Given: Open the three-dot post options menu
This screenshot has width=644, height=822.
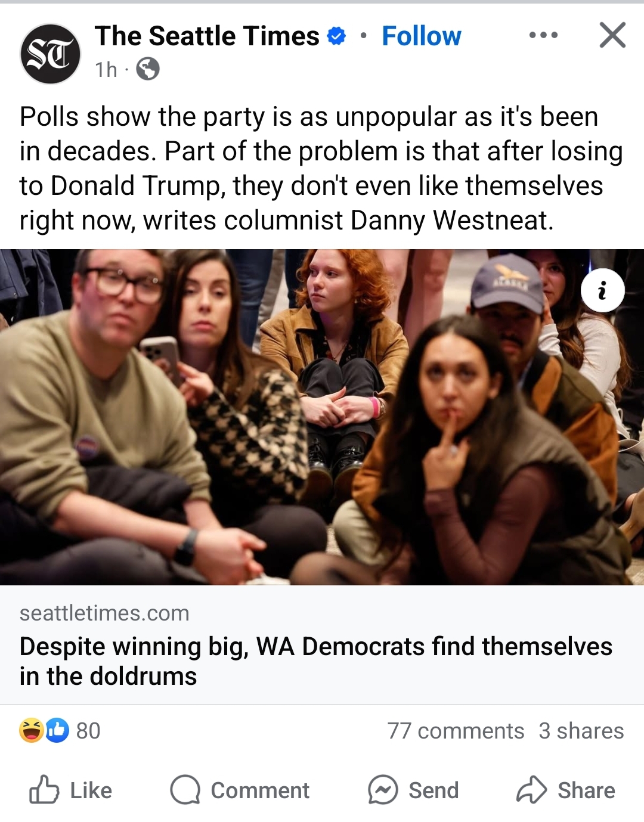Looking at the screenshot, I should point(543,35).
